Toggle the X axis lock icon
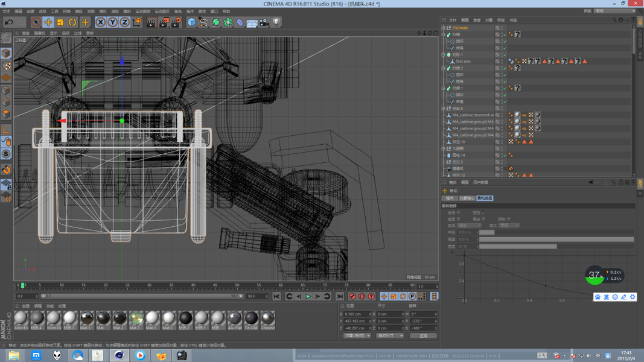The width and height of the screenshot is (644, 362). [101, 22]
